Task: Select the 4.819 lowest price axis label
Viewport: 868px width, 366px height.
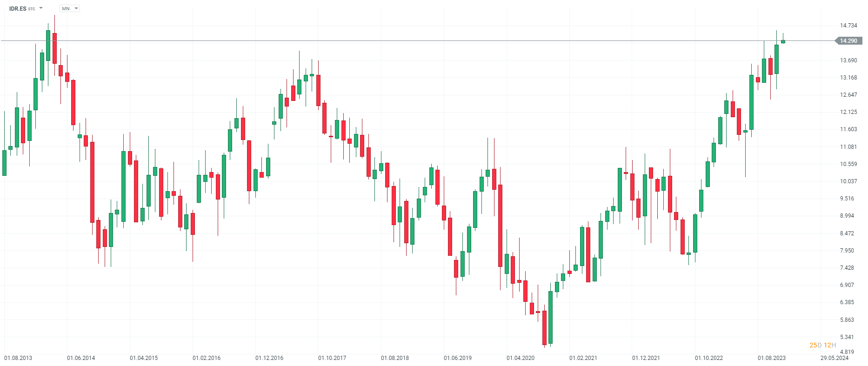Action: tap(847, 352)
